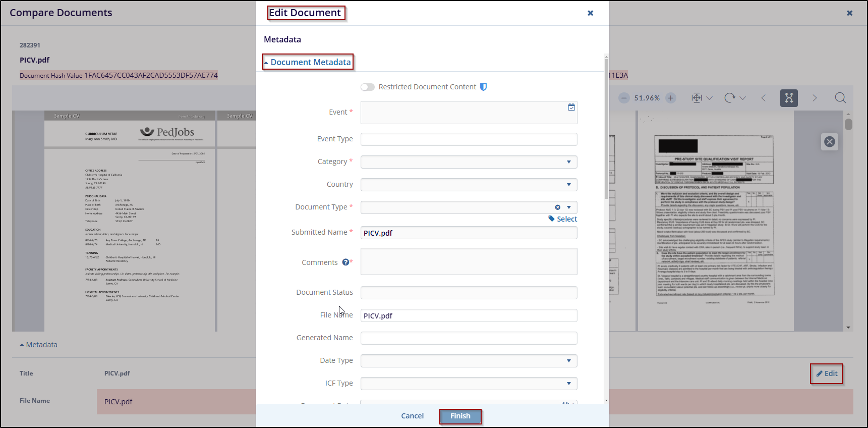The image size is (868, 428).
Task: Click the Comments help question mark icon
Action: (x=345, y=262)
